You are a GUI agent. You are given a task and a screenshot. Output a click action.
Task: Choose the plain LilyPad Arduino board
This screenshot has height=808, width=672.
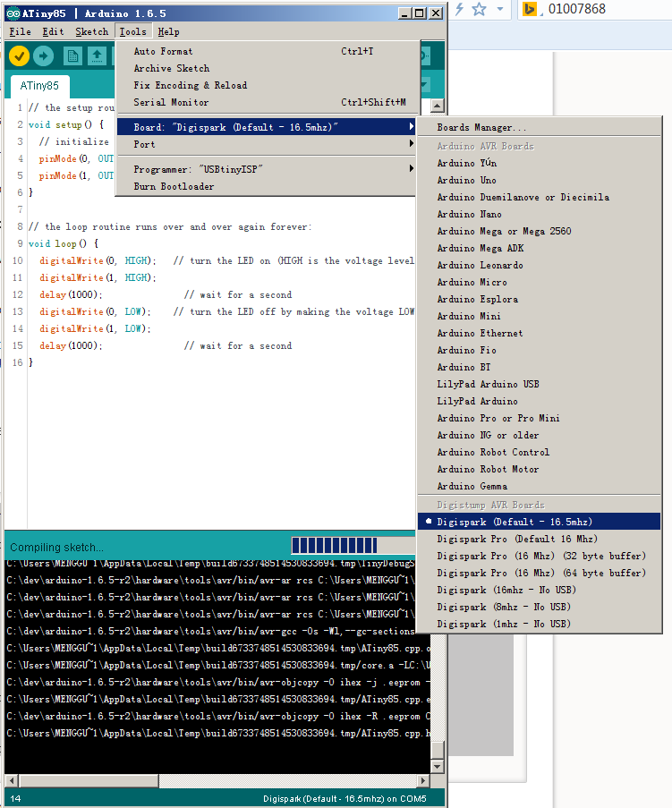(539, 401)
